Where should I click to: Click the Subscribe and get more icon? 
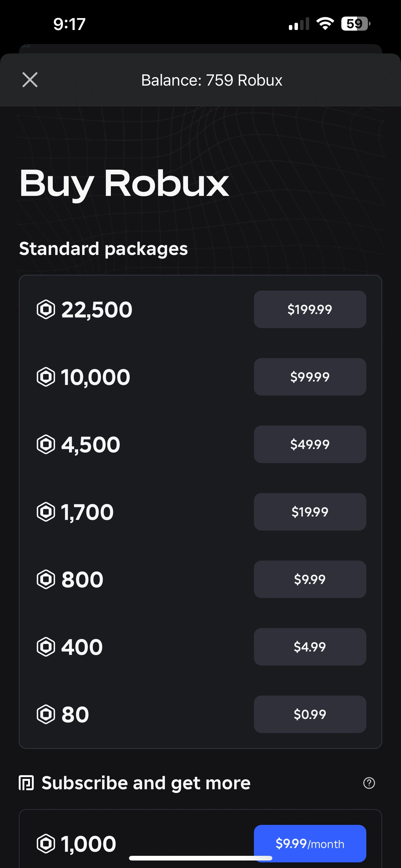[x=26, y=783]
